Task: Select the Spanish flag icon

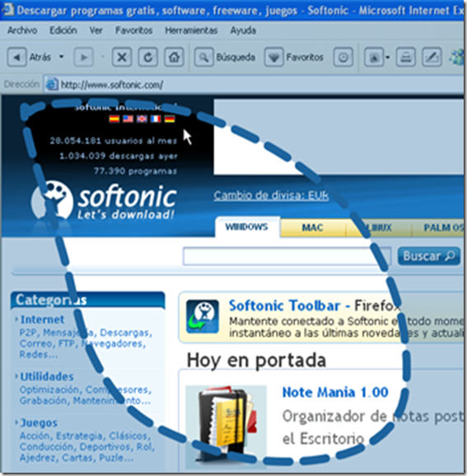Action: (x=114, y=119)
